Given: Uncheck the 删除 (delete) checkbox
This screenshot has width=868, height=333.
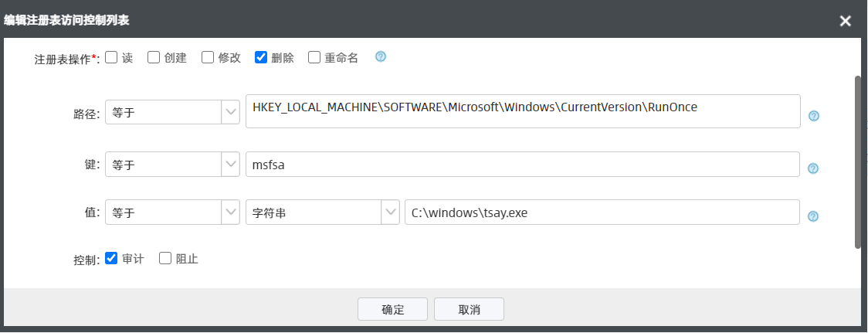Looking at the screenshot, I should 261,57.
